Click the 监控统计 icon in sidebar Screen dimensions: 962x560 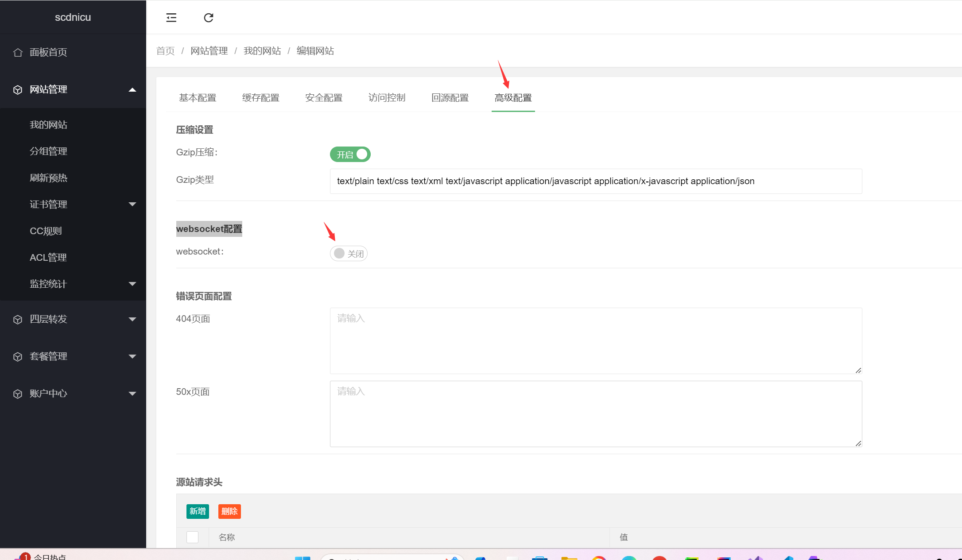[18, 284]
